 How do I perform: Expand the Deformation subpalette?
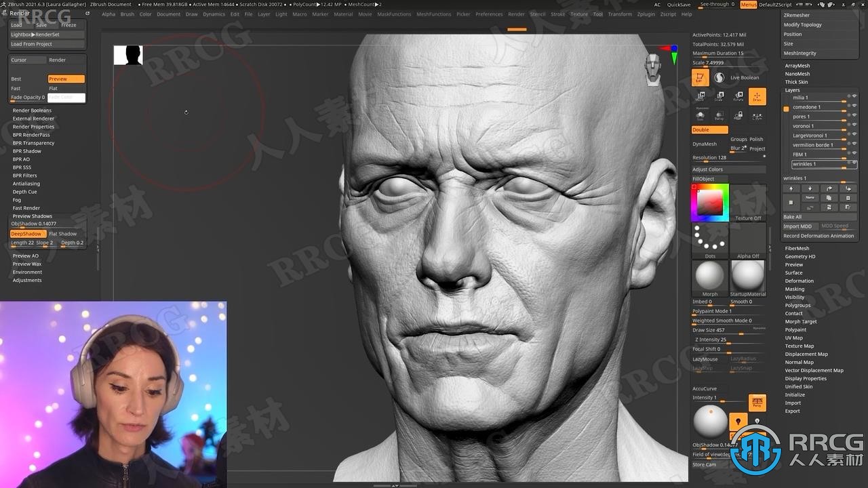click(800, 281)
